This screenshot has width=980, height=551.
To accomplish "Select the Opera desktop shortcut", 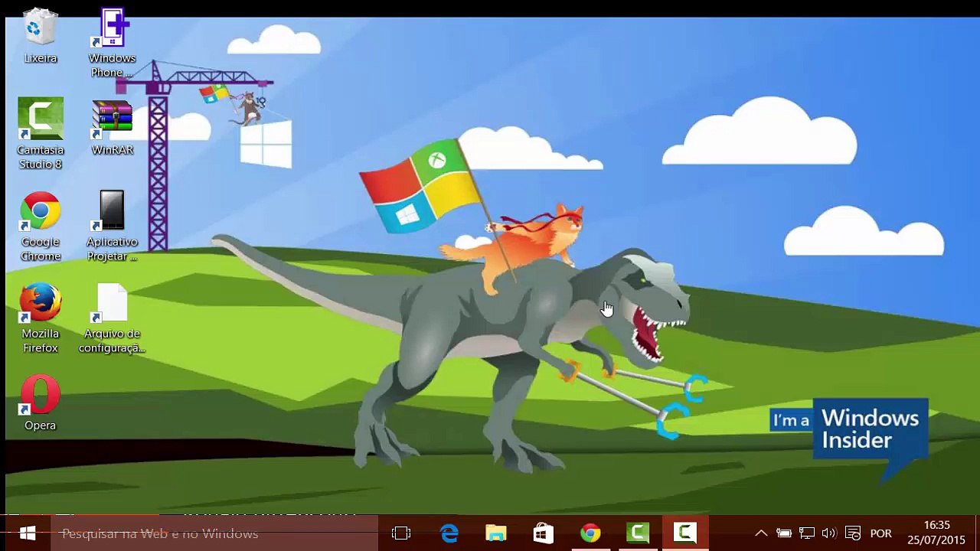I will (x=40, y=403).
